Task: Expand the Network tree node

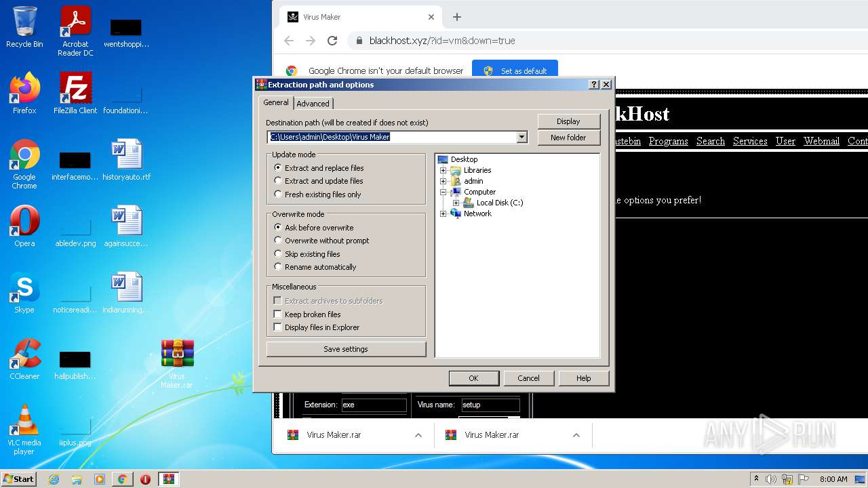Action: 443,213
